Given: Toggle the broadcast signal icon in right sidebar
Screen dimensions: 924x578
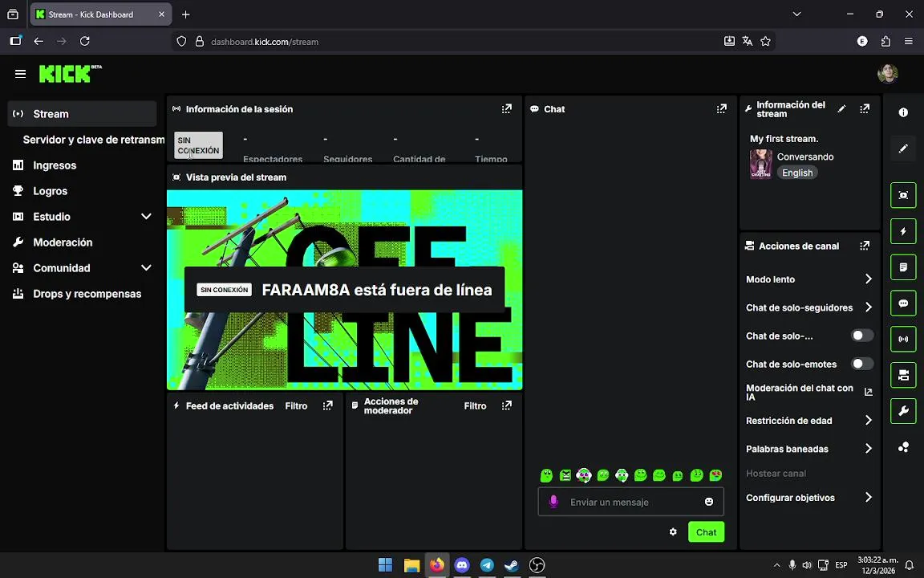Looking at the screenshot, I should [903, 339].
